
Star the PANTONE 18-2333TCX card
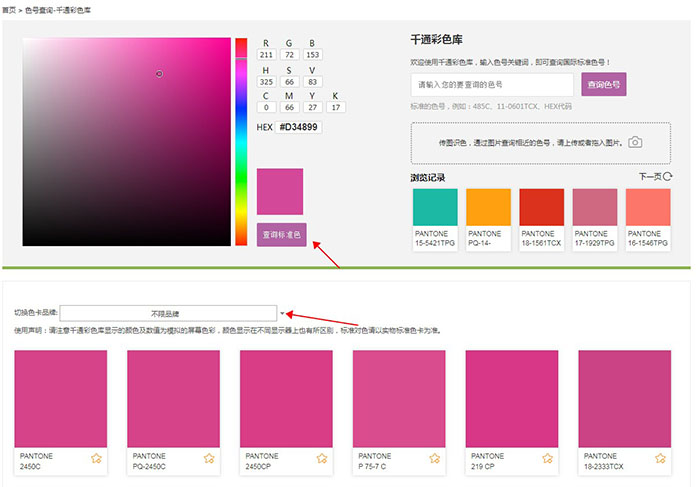(660, 459)
